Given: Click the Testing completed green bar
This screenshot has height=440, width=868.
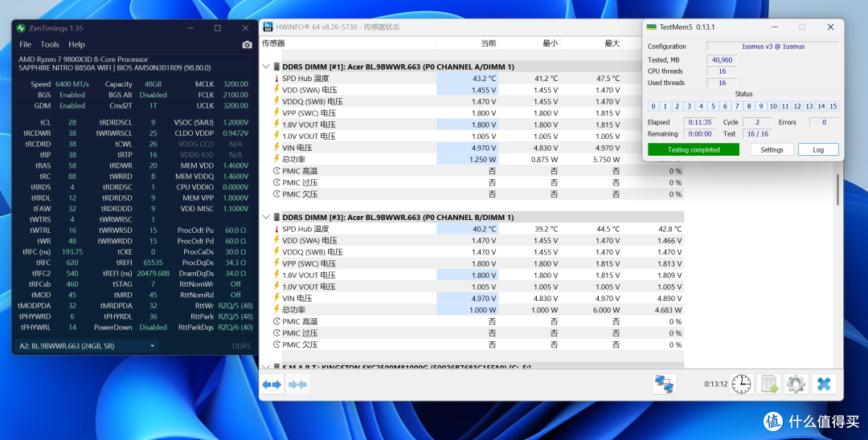Looking at the screenshot, I should 694,150.
